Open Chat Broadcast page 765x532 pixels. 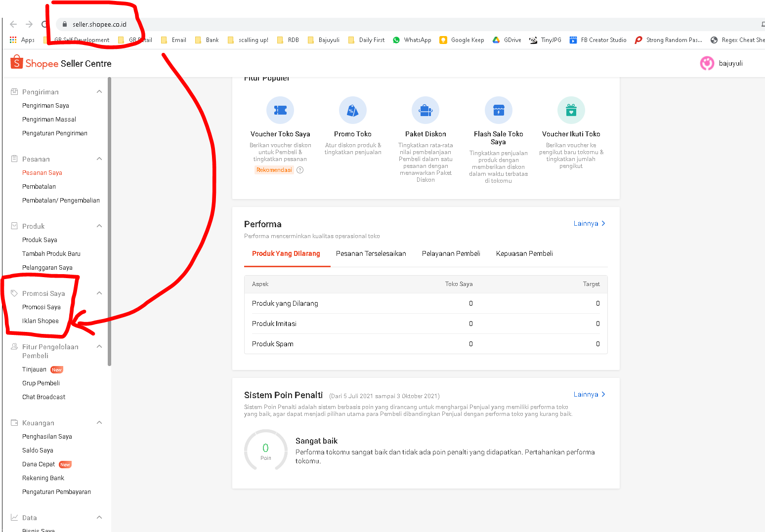pyautogui.click(x=43, y=397)
